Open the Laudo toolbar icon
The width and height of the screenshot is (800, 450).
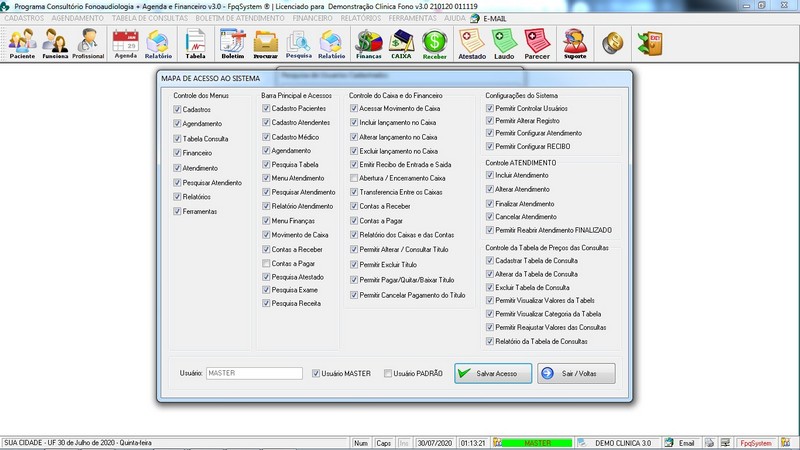[504, 44]
